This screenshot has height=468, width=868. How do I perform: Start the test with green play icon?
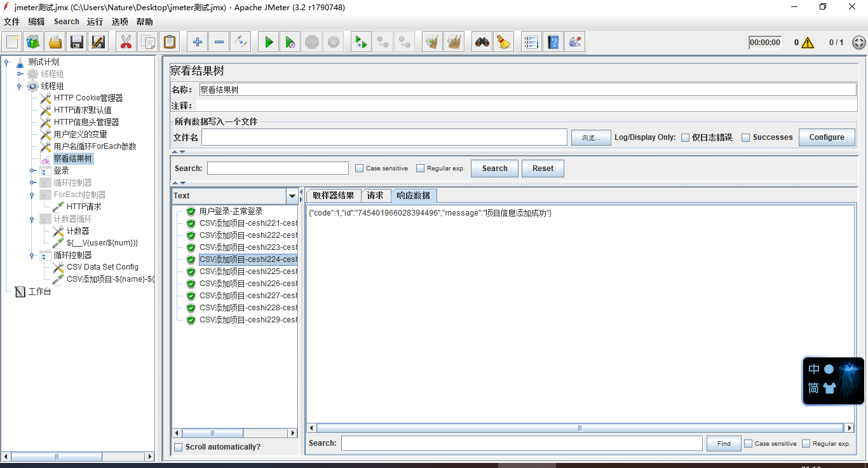pyautogui.click(x=268, y=43)
